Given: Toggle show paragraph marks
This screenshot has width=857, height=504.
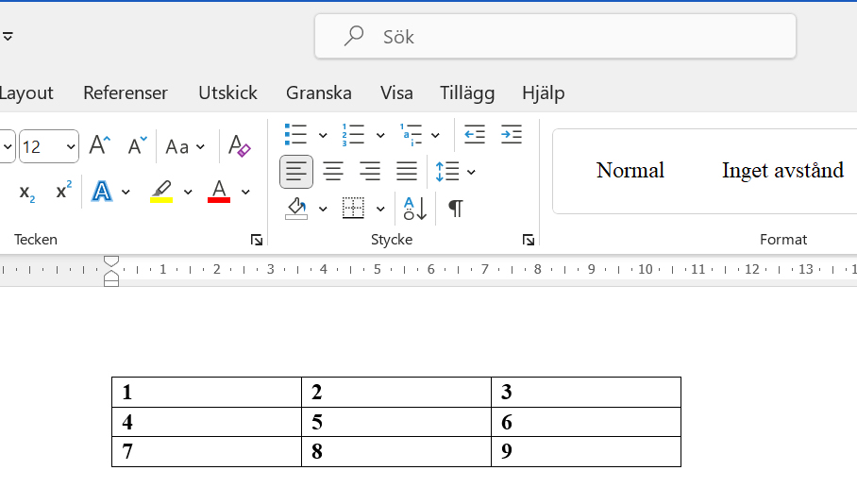Looking at the screenshot, I should [456, 209].
